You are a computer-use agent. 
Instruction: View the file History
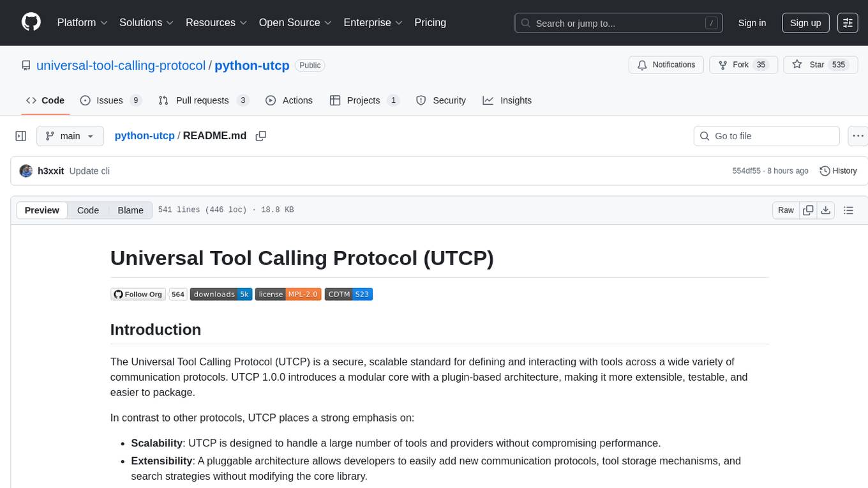point(838,171)
